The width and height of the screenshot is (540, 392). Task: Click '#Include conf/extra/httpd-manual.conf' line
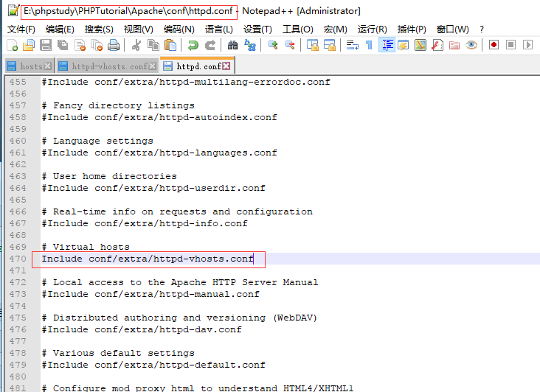150,294
